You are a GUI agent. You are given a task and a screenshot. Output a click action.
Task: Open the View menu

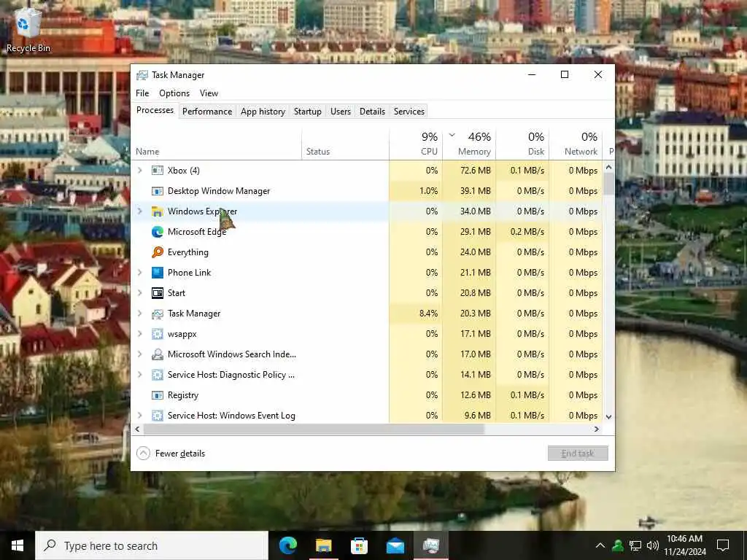pyautogui.click(x=209, y=93)
